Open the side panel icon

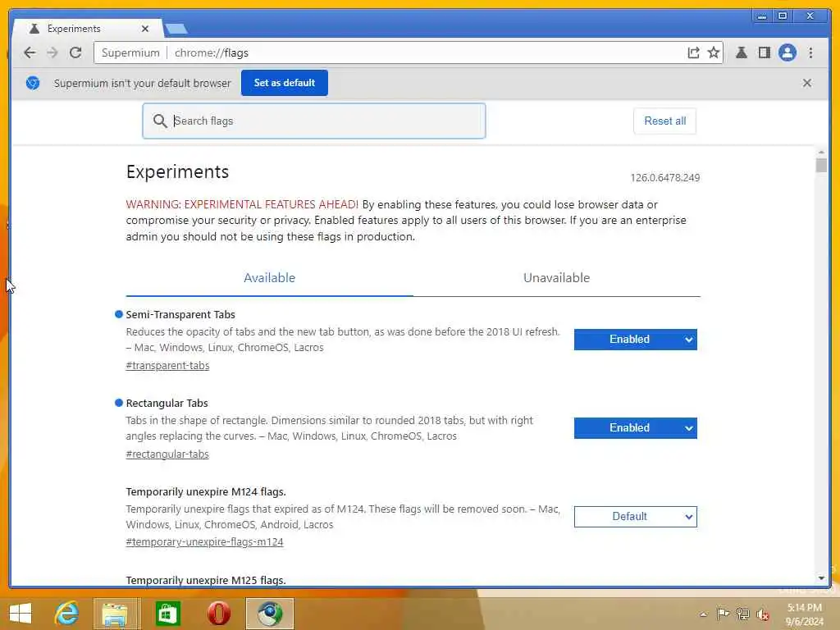point(765,52)
